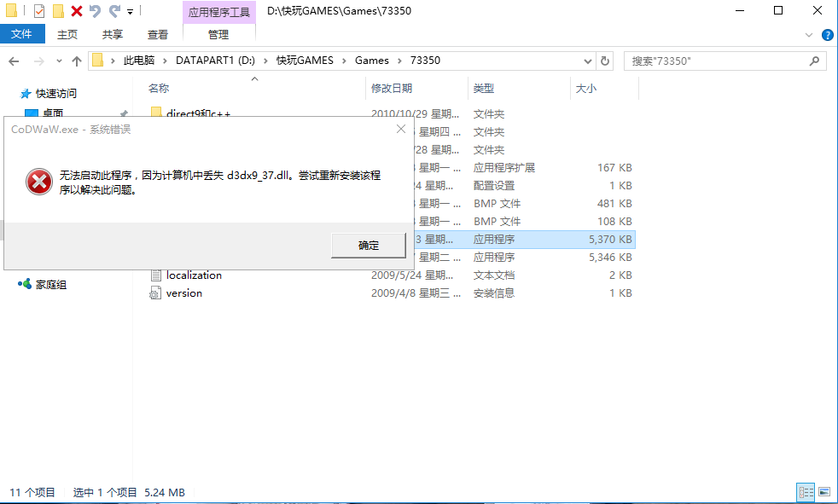Click the undo arrow in quick access toolbar
This screenshot has width=838, height=504.
[95, 11]
